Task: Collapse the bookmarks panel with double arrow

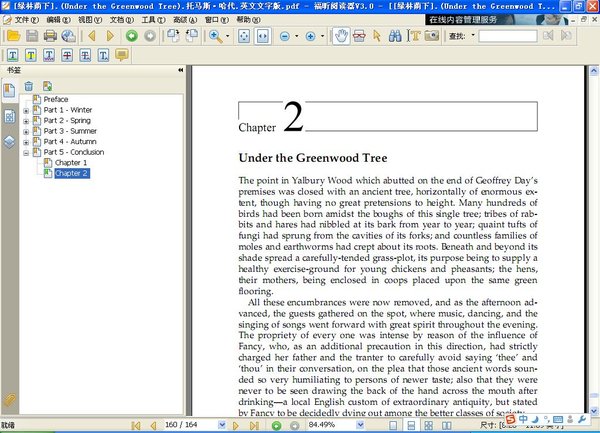Action: click(181, 70)
